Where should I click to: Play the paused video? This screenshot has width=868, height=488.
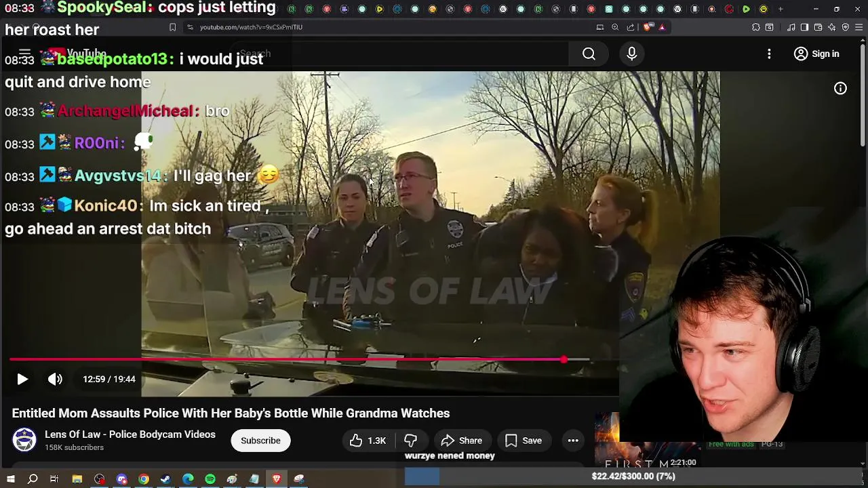(x=22, y=380)
